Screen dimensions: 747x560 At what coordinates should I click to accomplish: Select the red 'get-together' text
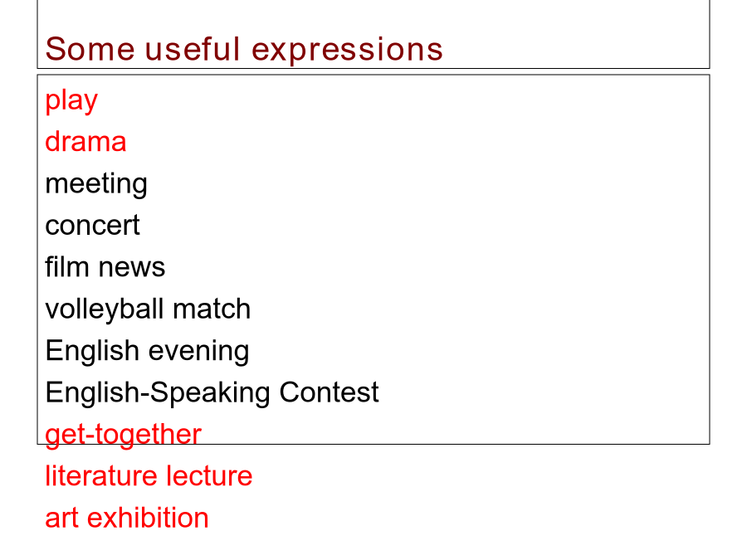[x=124, y=436]
